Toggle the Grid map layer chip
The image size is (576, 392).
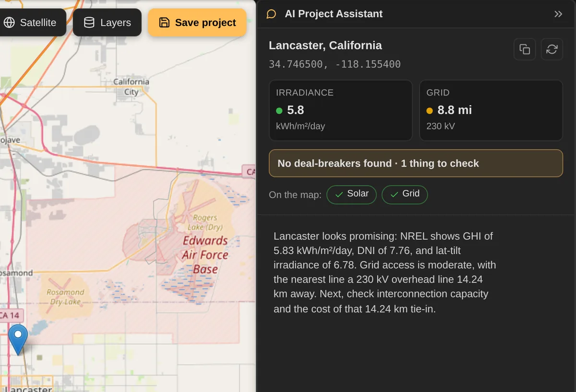(x=405, y=194)
